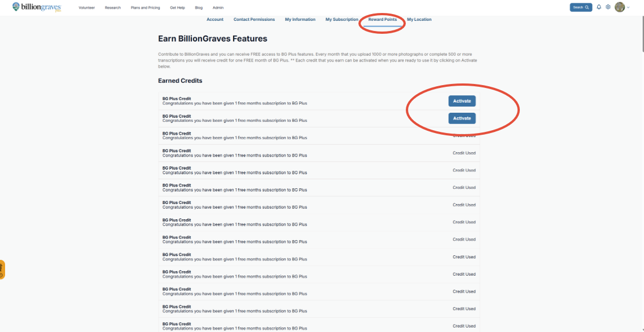Viewport: 644px width, 332px height.
Task: Go to Plans and Pricing
Action: (146, 8)
